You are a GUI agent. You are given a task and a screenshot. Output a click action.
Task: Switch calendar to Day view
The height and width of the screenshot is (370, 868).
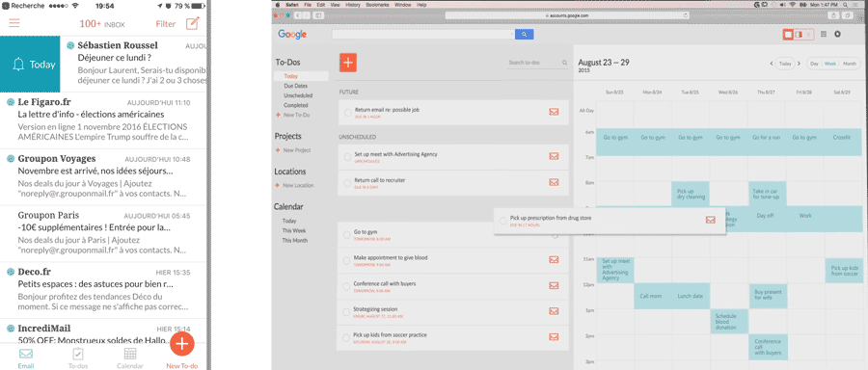(814, 64)
